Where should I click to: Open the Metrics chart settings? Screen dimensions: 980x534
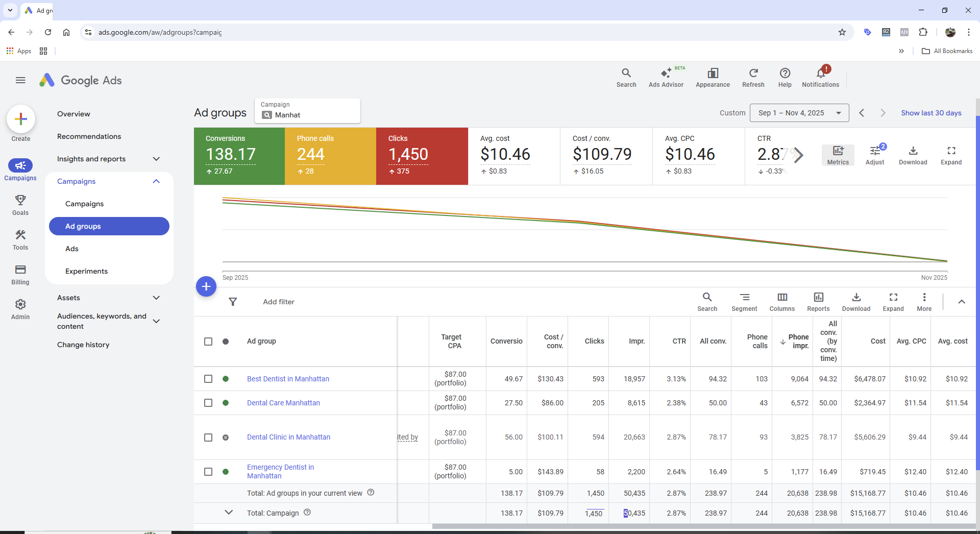(x=838, y=155)
